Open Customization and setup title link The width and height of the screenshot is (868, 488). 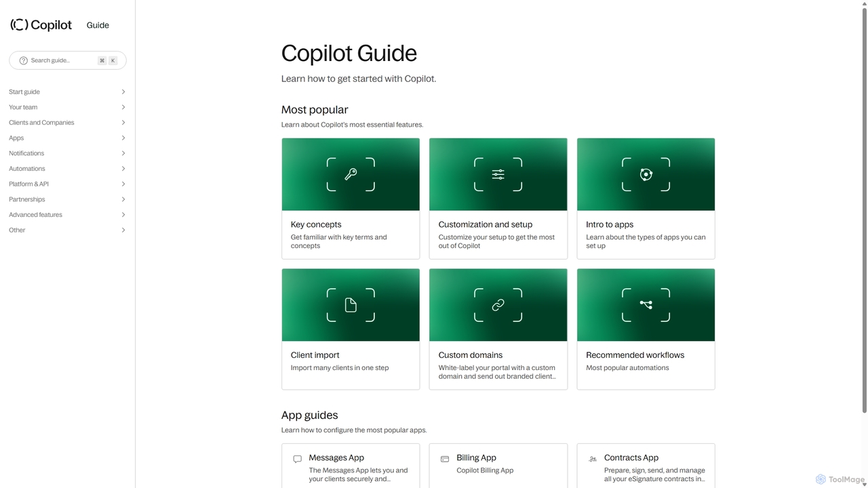pos(486,224)
